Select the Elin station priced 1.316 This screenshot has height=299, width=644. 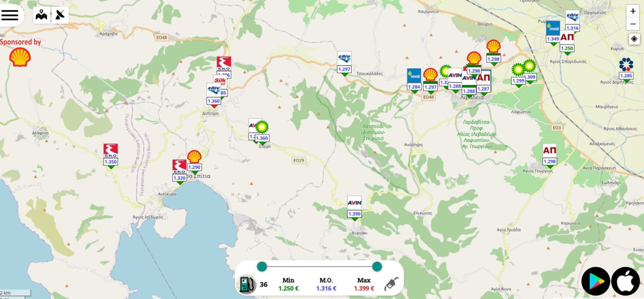(x=572, y=21)
